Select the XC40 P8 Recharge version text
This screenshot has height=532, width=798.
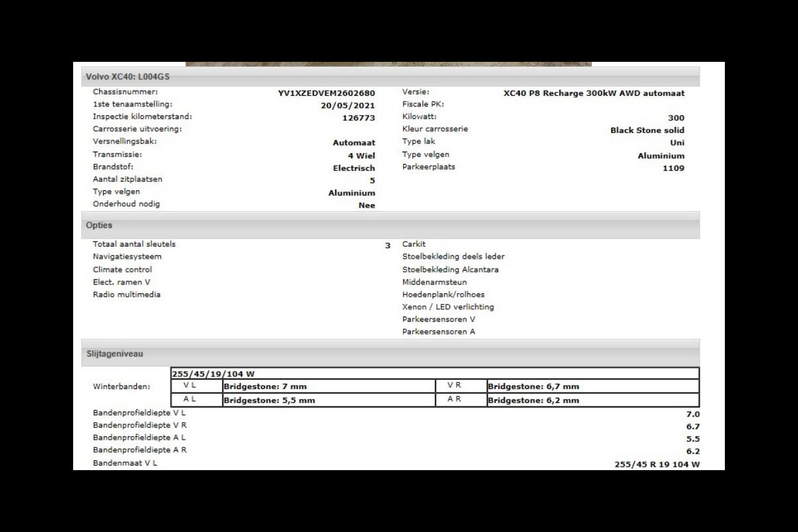pos(593,94)
